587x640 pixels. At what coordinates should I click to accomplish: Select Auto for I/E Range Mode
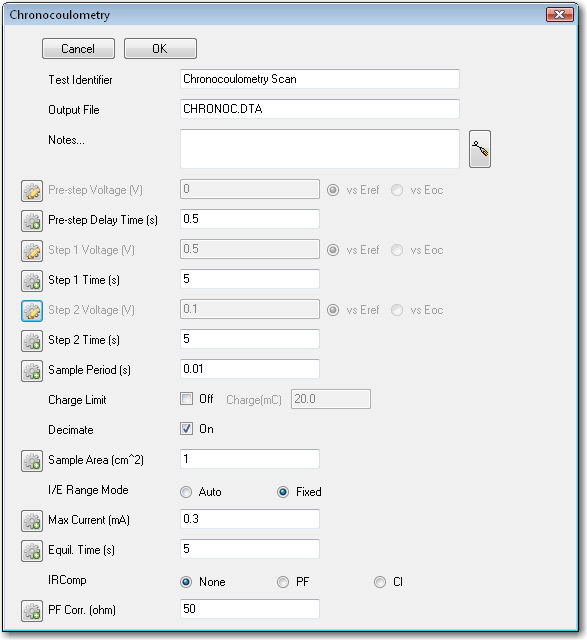(x=186, y=492)
